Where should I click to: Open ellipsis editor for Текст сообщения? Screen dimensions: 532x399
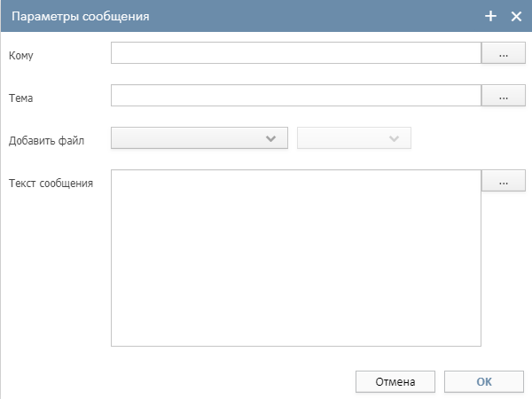503,182
